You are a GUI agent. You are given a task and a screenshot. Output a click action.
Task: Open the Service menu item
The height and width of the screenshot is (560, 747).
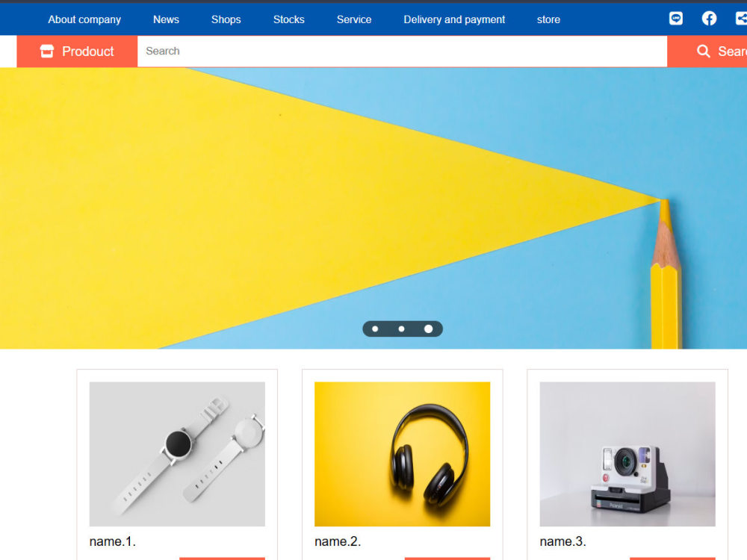(x=354, y=19)
